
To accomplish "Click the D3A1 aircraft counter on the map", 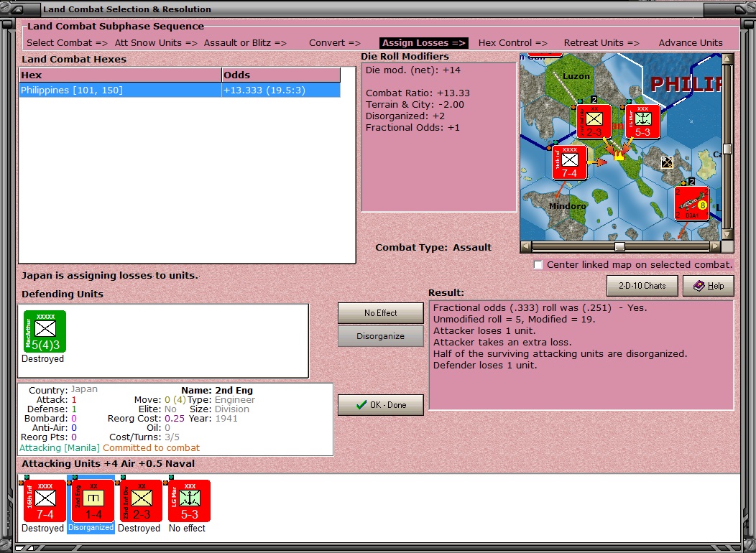I will (691, 203).
